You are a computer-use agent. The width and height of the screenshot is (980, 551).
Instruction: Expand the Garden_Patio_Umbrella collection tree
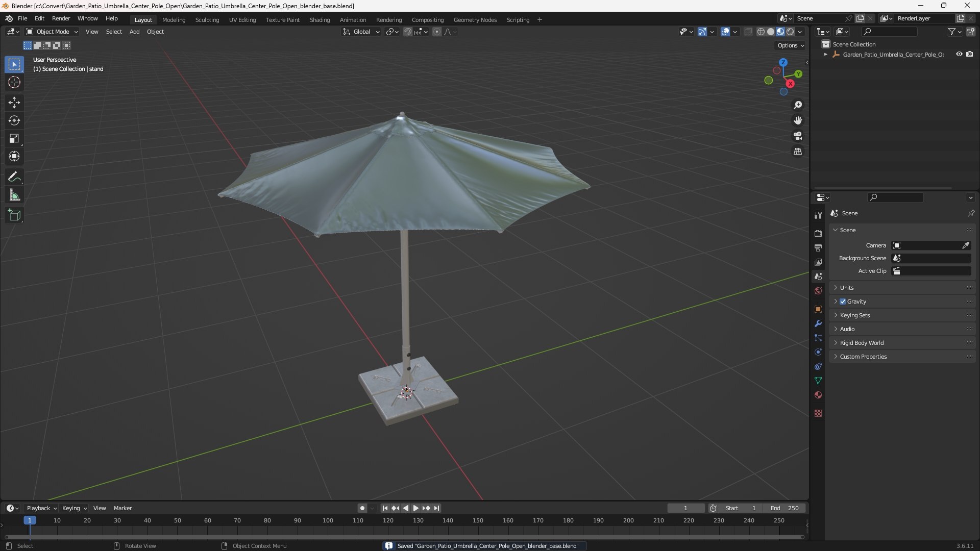coord(825,54)
